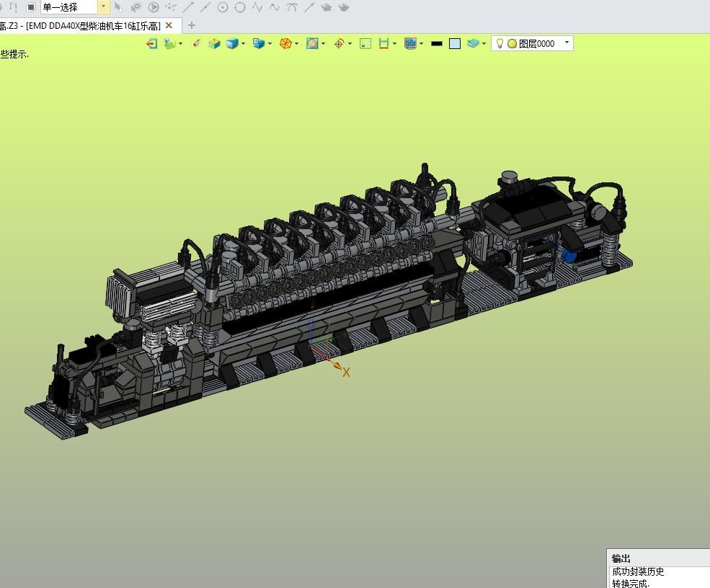Click the blue shaded cube display icon

[x=232, y=43]
